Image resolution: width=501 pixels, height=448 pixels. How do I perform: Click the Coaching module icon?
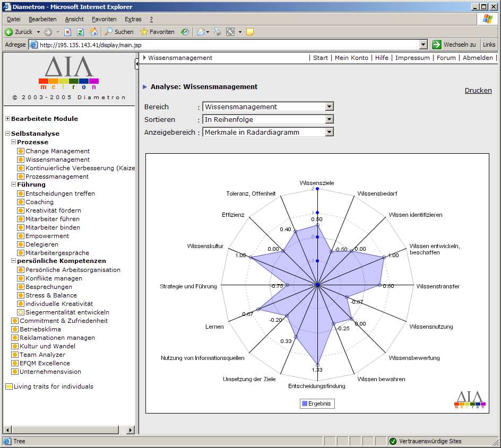(21, 202)
